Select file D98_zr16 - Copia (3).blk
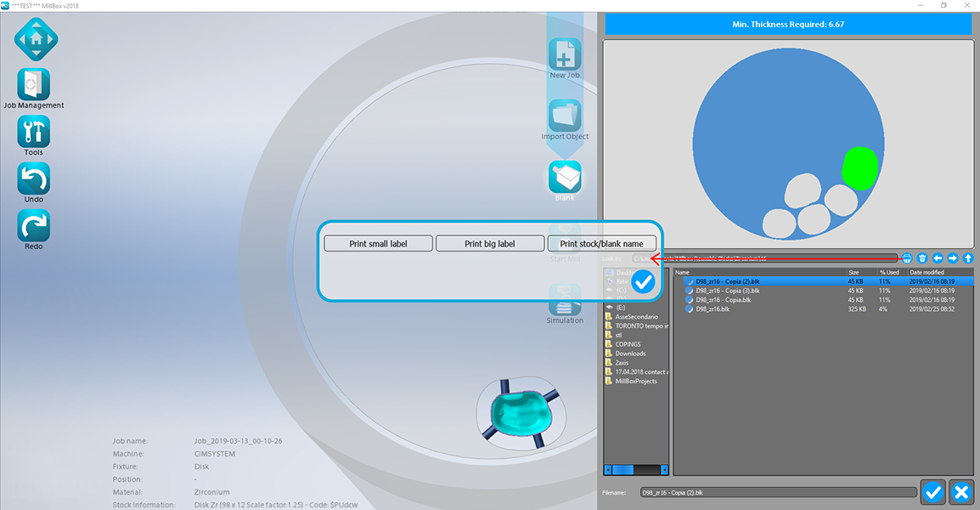Image resolution: width=980 pixels, height=510 pixels. 824,291
